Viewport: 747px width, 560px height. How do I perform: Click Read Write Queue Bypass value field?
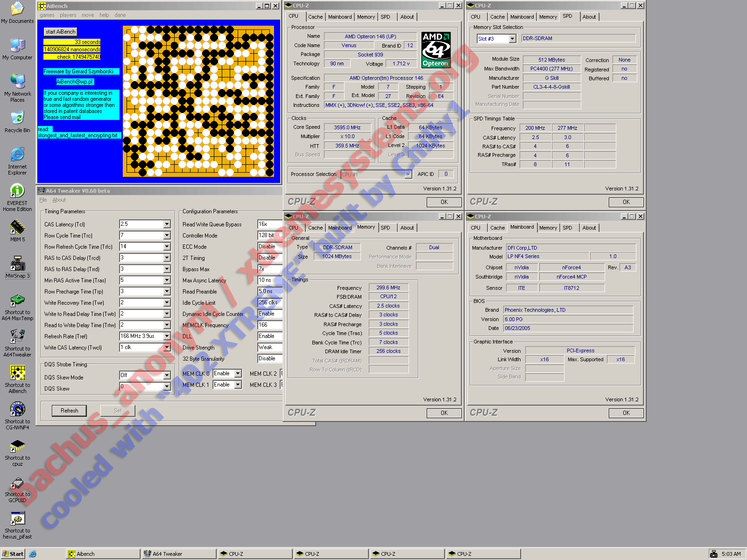click(270, 224)
